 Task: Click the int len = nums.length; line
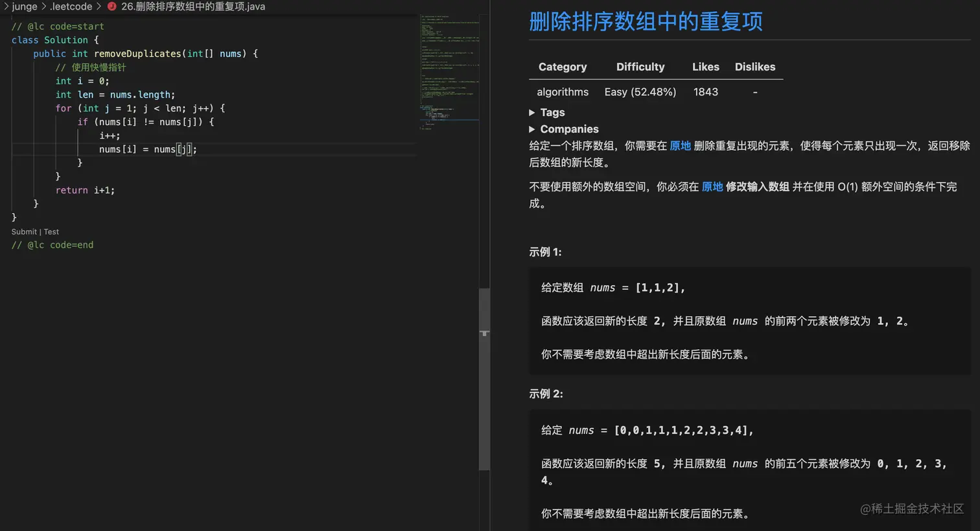(115, 95)
